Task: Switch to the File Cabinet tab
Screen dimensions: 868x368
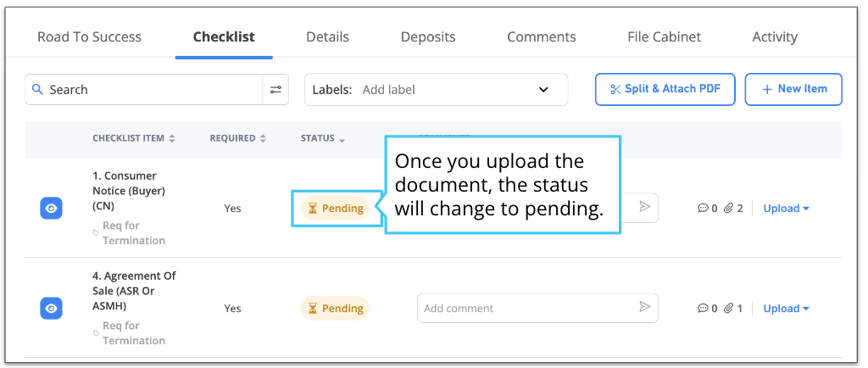Action: tap(664, 37)
